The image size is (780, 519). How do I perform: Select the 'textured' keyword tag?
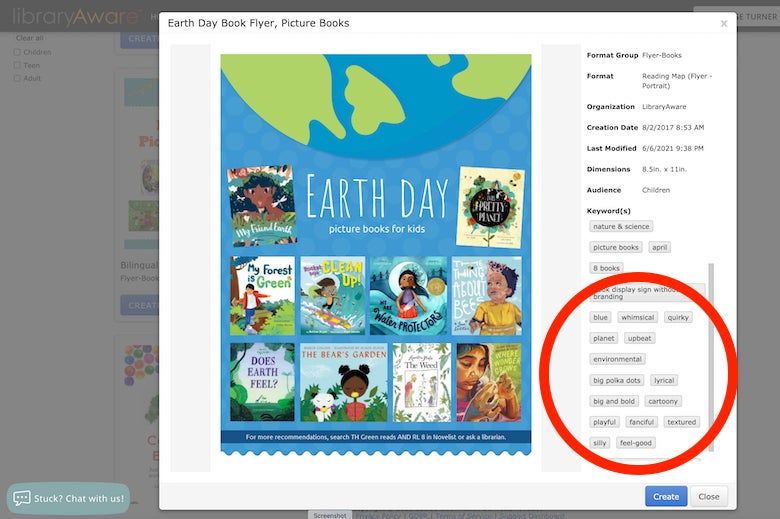(x=682, y=422)
